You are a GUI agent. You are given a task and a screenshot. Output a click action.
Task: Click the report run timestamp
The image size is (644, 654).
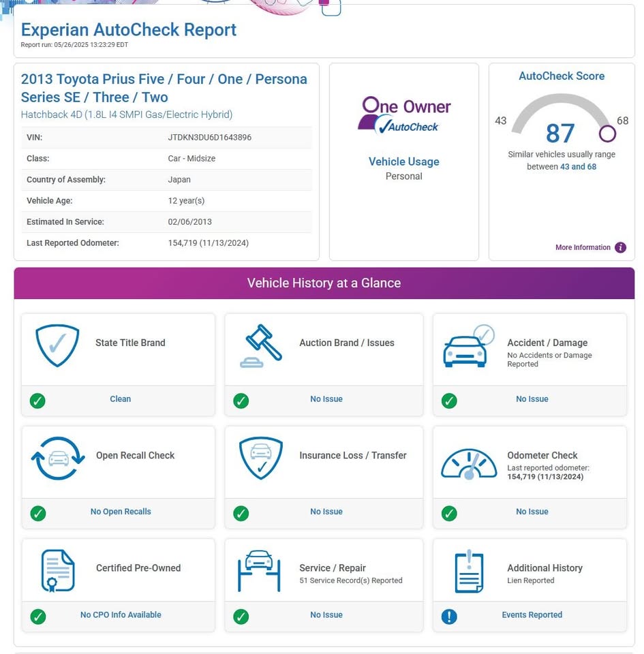click(x=74, y=45)
